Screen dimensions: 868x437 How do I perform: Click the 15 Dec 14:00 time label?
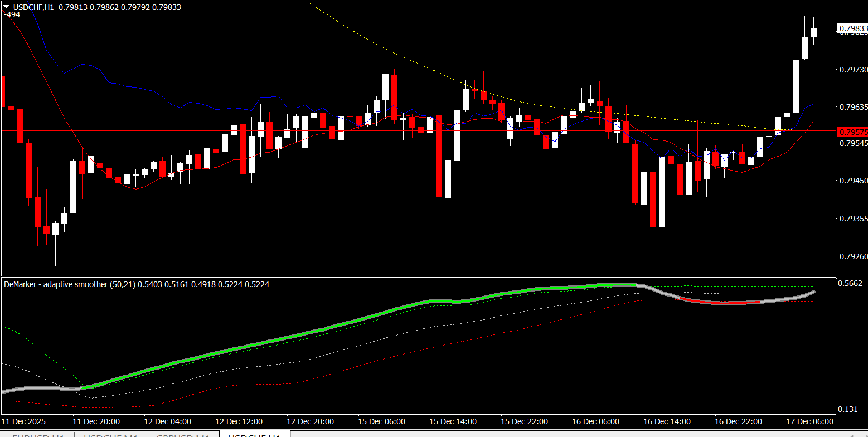coord(453,421)
